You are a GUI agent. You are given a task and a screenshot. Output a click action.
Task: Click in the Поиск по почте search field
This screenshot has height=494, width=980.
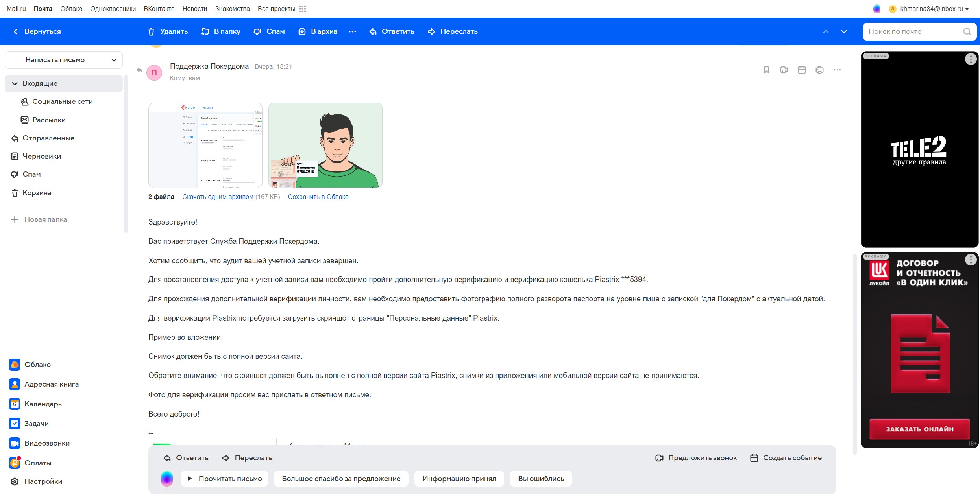coord(913,31)
